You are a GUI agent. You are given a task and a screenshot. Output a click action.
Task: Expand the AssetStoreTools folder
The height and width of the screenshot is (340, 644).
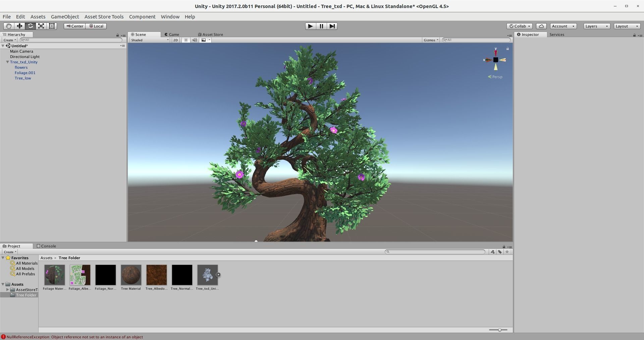(8, 290)
